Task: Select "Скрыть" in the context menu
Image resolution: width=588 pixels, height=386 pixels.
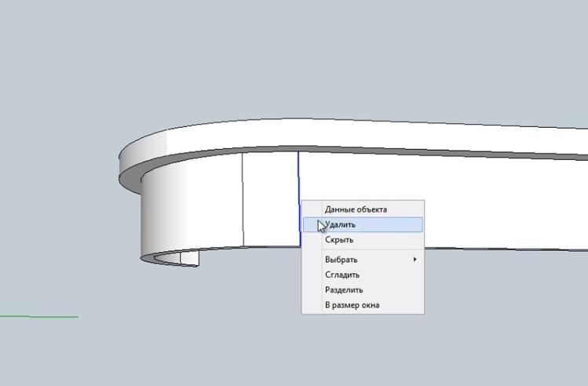Action: pyautogui.click(x=339, y=240)
